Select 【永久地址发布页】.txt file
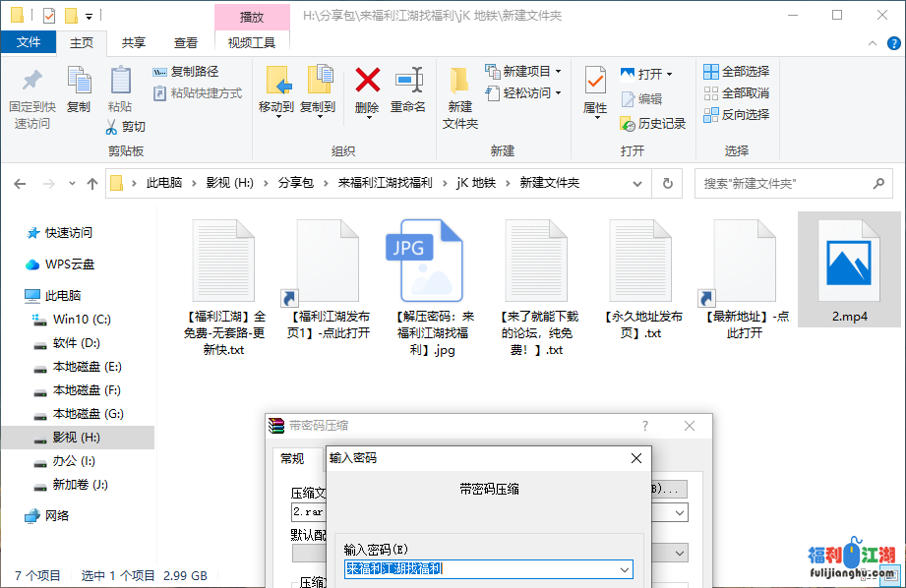 640,279
